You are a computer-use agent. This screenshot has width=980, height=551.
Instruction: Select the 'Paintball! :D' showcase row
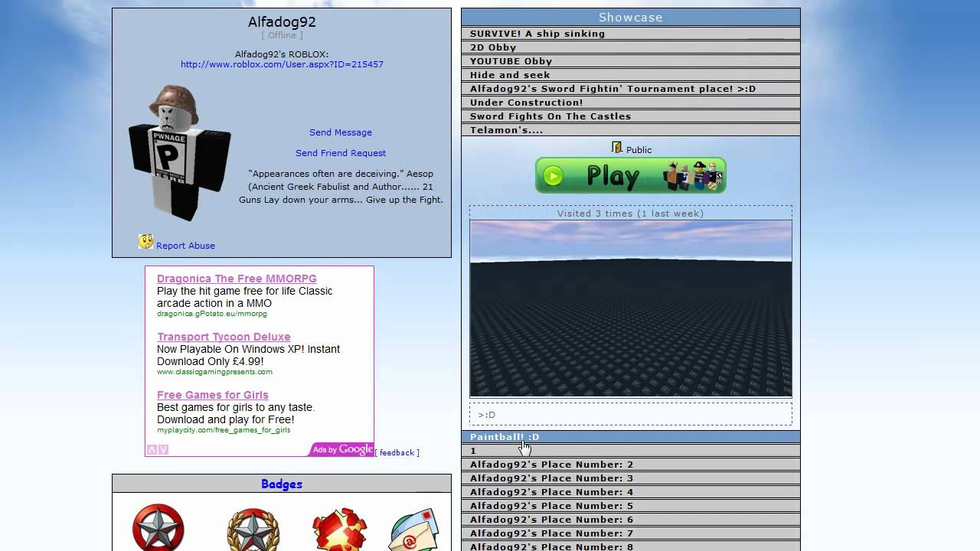tap(505, 437)
